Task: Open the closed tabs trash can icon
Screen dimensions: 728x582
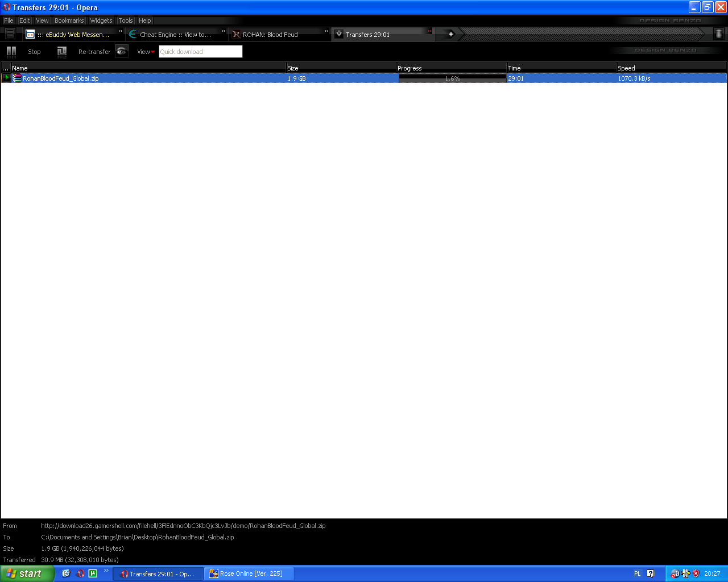Action: 718,34
